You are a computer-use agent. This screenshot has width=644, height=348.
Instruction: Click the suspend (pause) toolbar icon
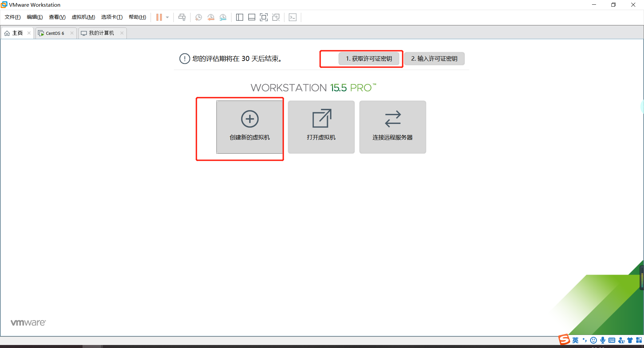pyautogui.click(x=159, y=17)
